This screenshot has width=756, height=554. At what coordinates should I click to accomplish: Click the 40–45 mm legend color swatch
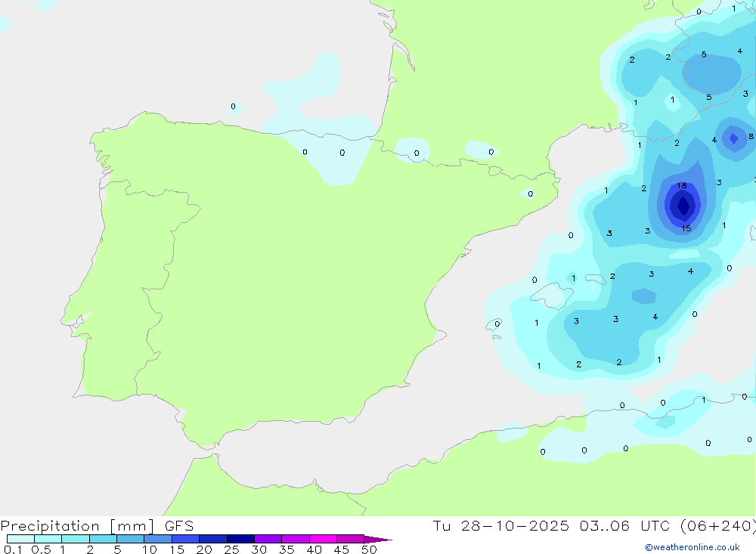point(323,539)
